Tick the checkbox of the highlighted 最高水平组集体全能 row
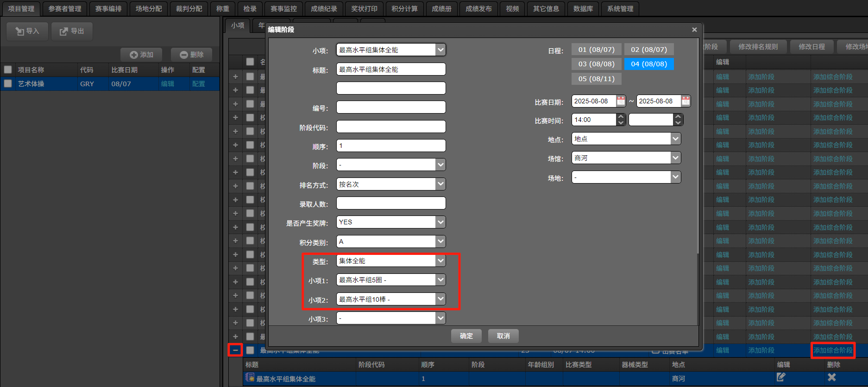 250,350
